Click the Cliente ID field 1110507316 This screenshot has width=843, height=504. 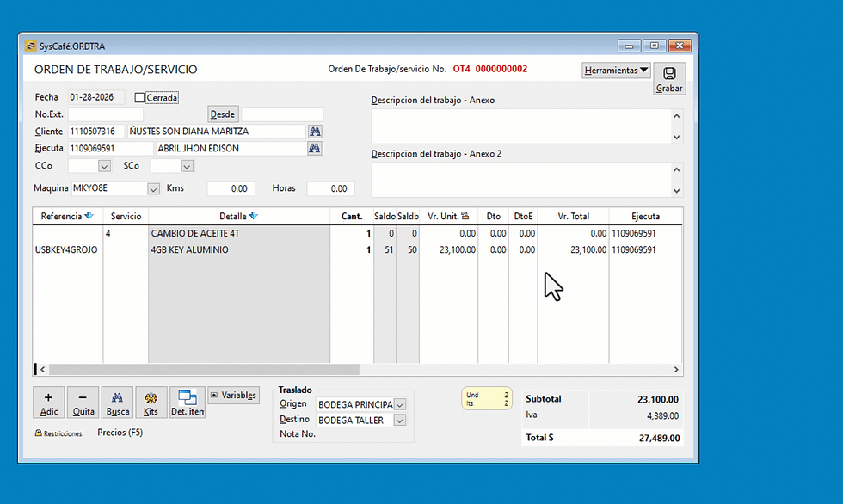pyautogui.click(x=96, y=131)
